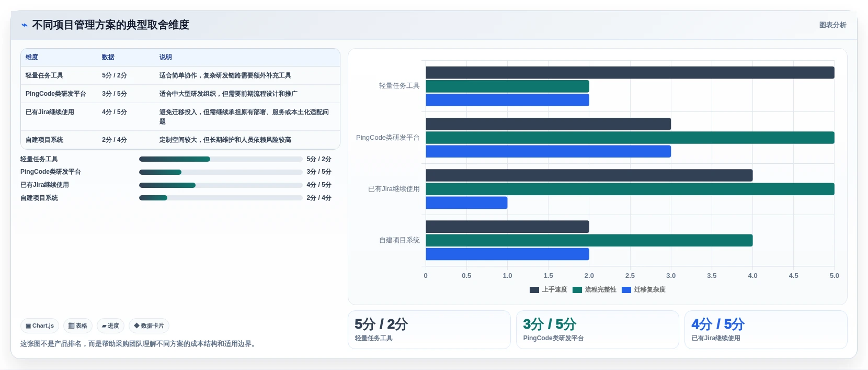
Task: Click the green 流程完整性 bar for 自建项目系统
Action: pos(589,240)
